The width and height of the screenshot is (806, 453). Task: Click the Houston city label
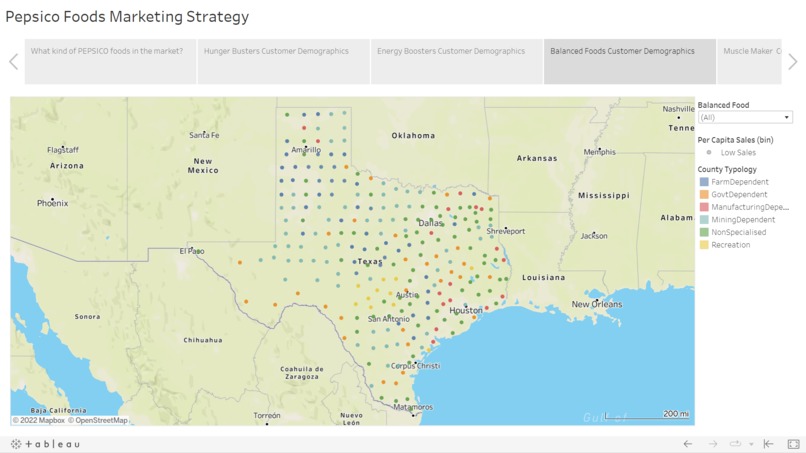[466, 311]
